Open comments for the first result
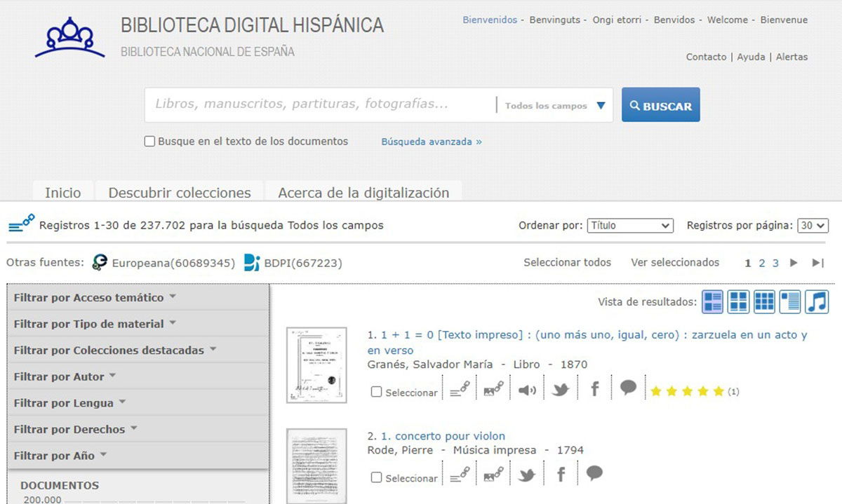Screen dimensions: 842x504 [627, 391]
